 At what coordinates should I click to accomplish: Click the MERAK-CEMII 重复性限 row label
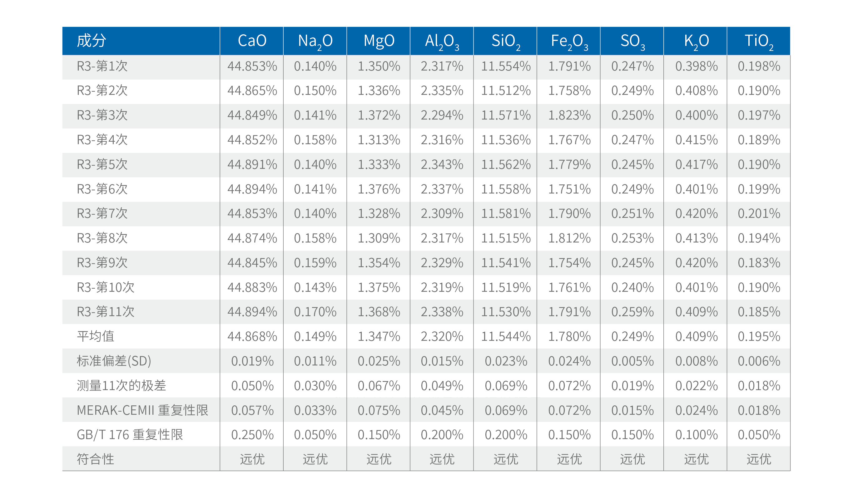(x=142, y=410)
